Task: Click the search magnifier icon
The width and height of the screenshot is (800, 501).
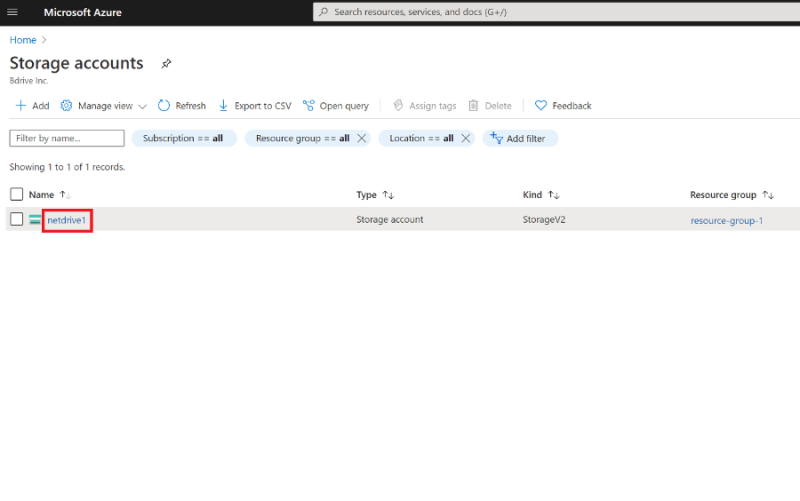Action: [x=323, y=12]
